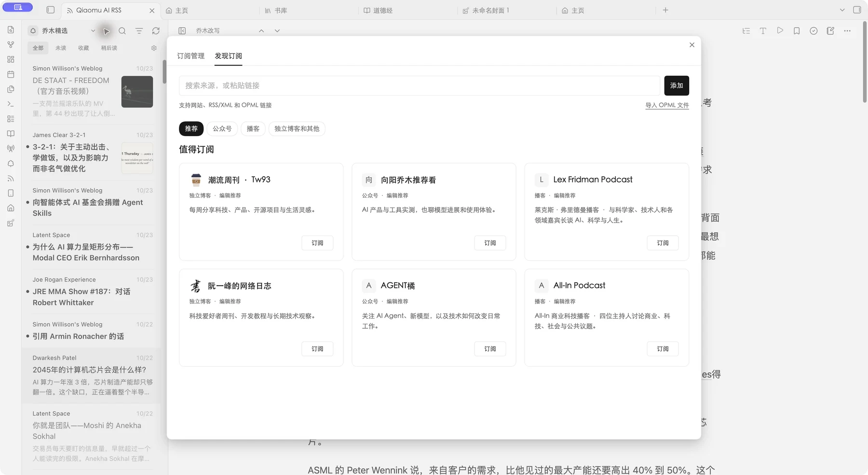Image resolution: width=868 pixels, height=475 pixels.
Task: Select the 播客 category chip
Action: point(253,129)
